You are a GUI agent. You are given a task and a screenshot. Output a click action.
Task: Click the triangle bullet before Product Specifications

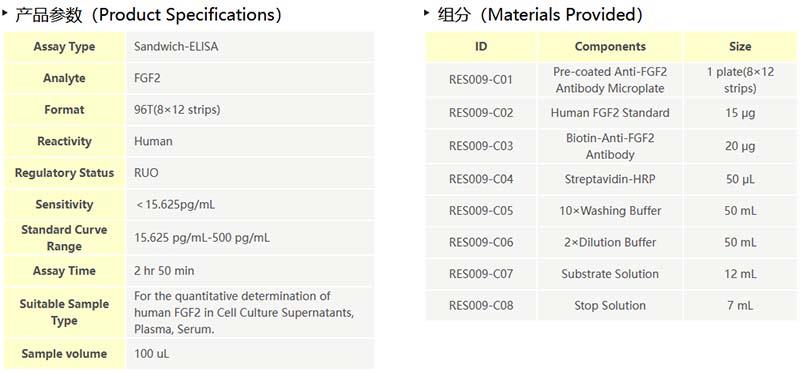coord(5,12)
